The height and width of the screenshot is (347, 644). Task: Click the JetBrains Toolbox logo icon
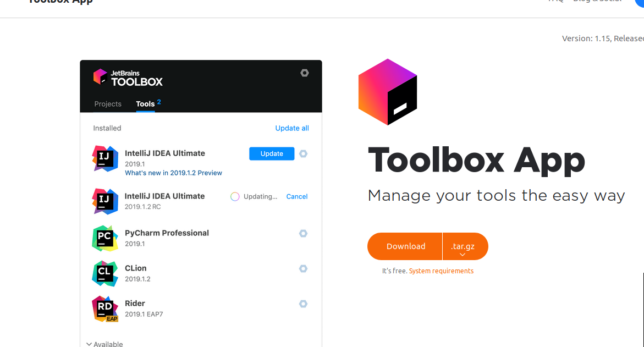pyautogui.click(x=100, y=77)
